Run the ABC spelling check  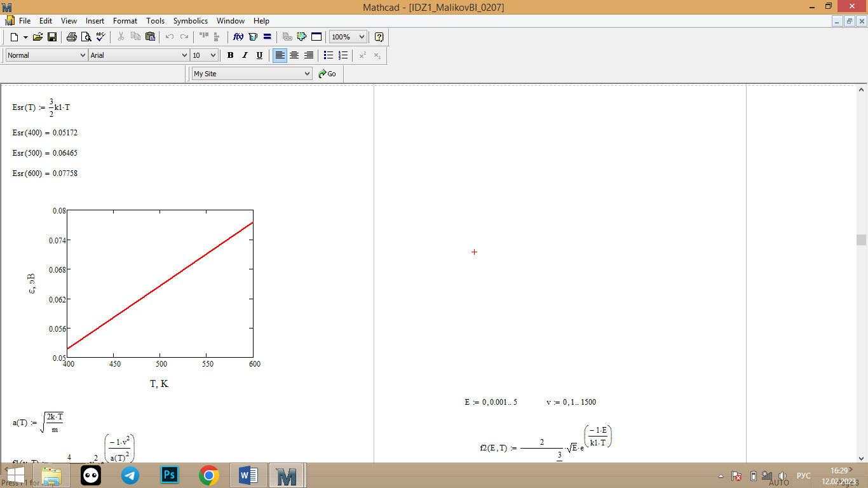coord(100,37)
